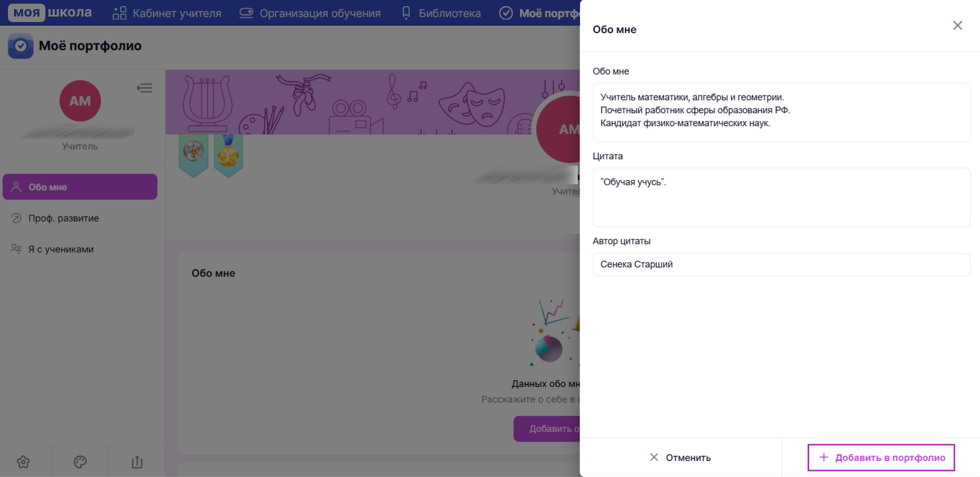
Task: Click the AM avatar in the sidebar
Action: [x=80, y=101]
